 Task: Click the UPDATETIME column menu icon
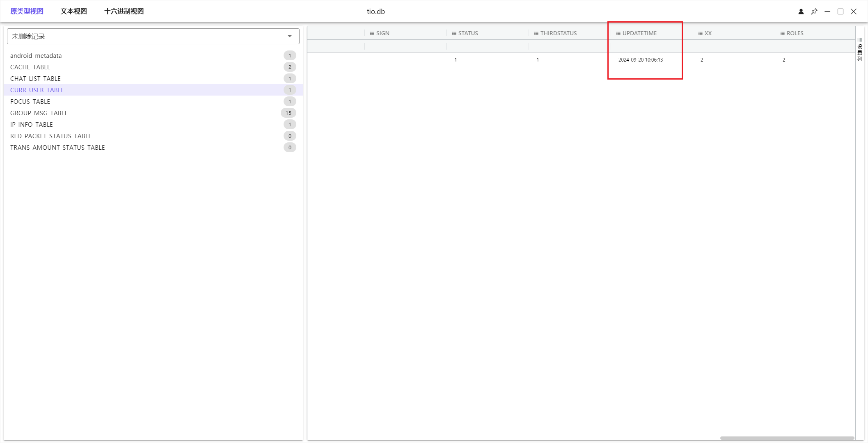click(618, 33)
